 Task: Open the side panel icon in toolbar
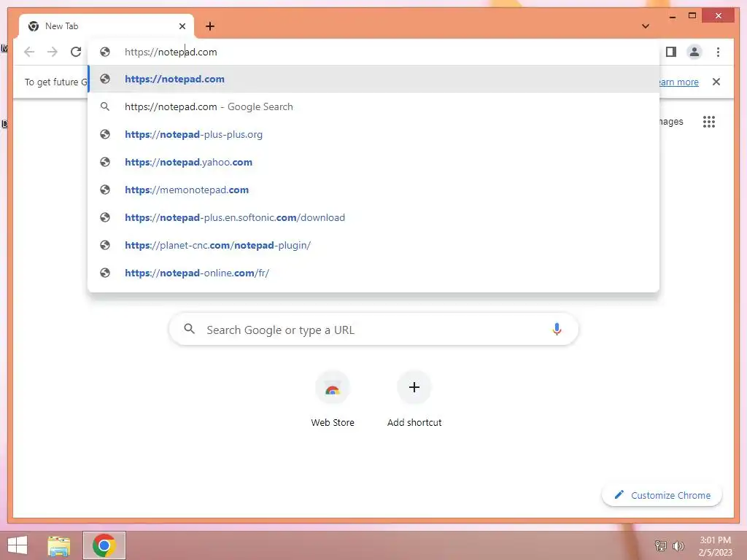click(671, 52)
